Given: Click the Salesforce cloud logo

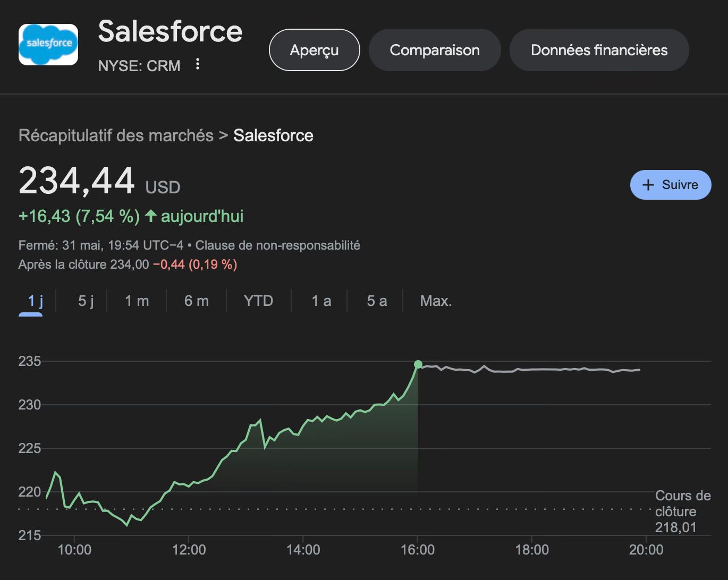Looking at the screenshot, I should click(48, 45).
